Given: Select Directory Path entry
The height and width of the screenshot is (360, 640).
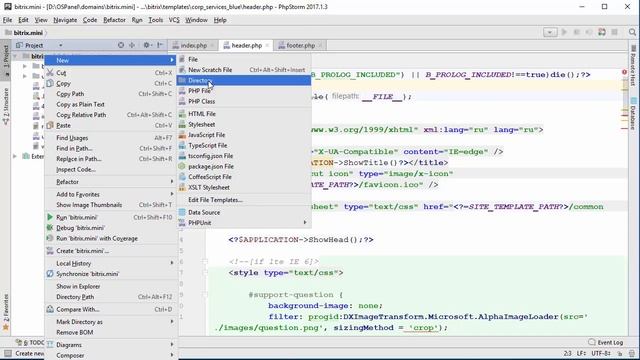Looking at the screenshot, I should click(110, 297).
